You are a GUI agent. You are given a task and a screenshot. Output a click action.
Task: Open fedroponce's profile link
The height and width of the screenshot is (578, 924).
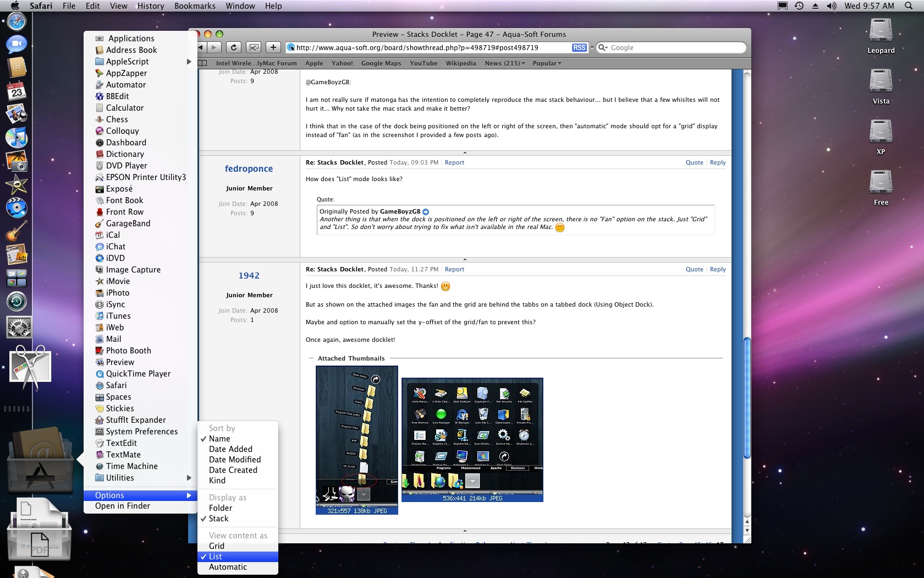pos(249,168)
